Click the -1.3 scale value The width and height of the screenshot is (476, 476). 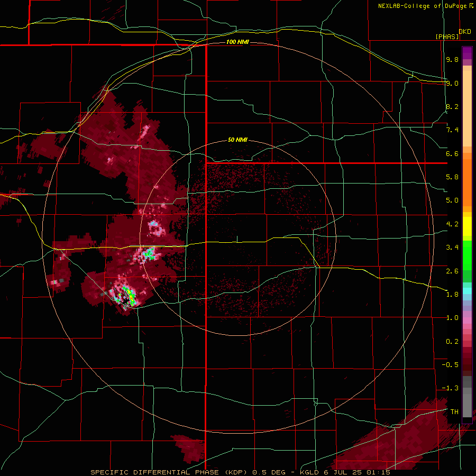pyautogui.click(x=450, y=388)
